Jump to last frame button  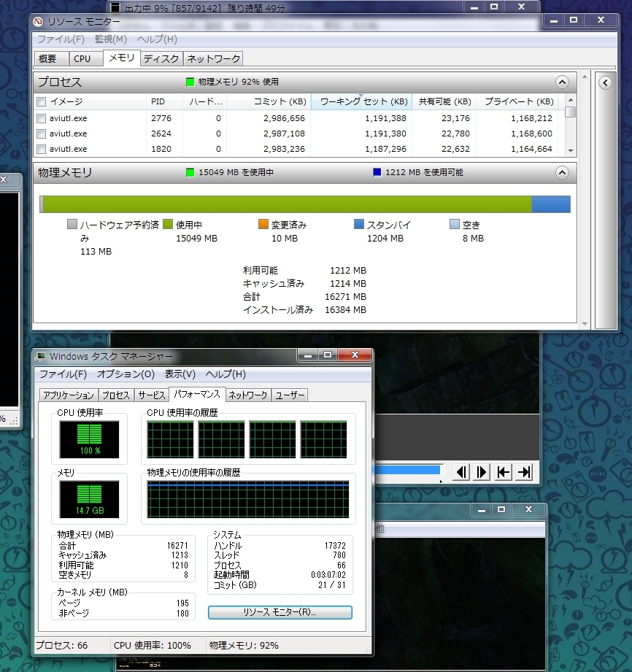click(x=524, y=472)
